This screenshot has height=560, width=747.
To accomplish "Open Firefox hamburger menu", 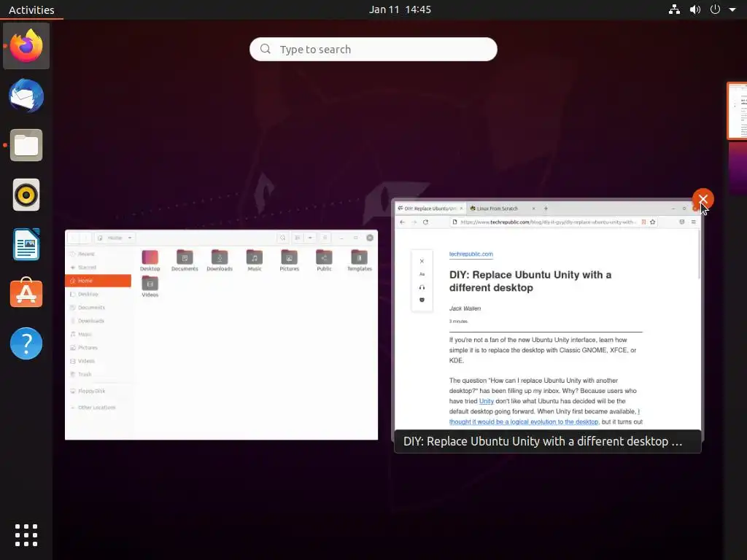I will click(693, 222).
